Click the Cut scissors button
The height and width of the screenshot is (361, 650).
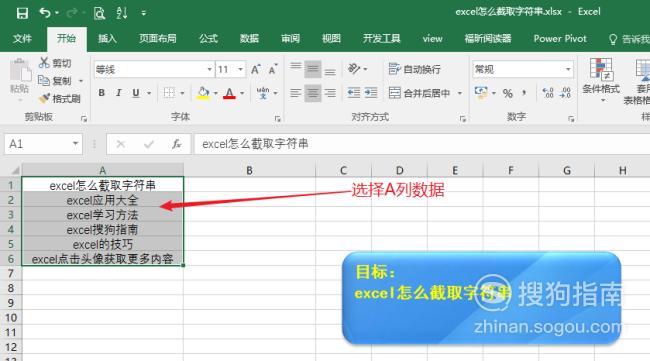point(55,63)
